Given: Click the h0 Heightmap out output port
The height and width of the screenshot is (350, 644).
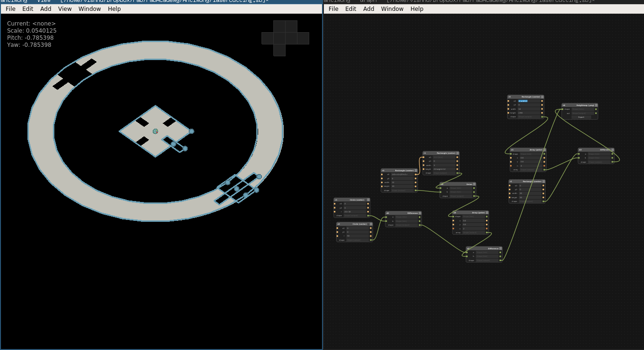Looking at the screenshot, I should pyautogui.click(x=596, y=114).
